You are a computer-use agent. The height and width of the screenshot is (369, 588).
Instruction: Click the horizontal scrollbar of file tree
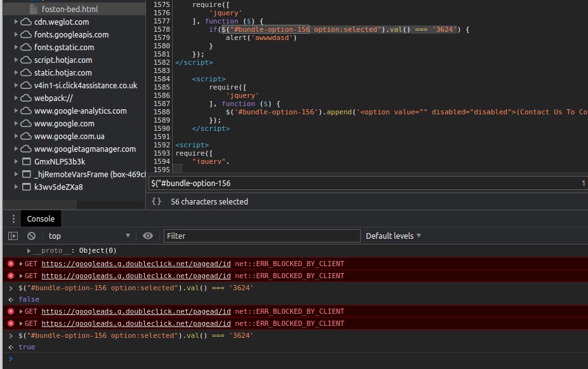click(x=39, y=205)
